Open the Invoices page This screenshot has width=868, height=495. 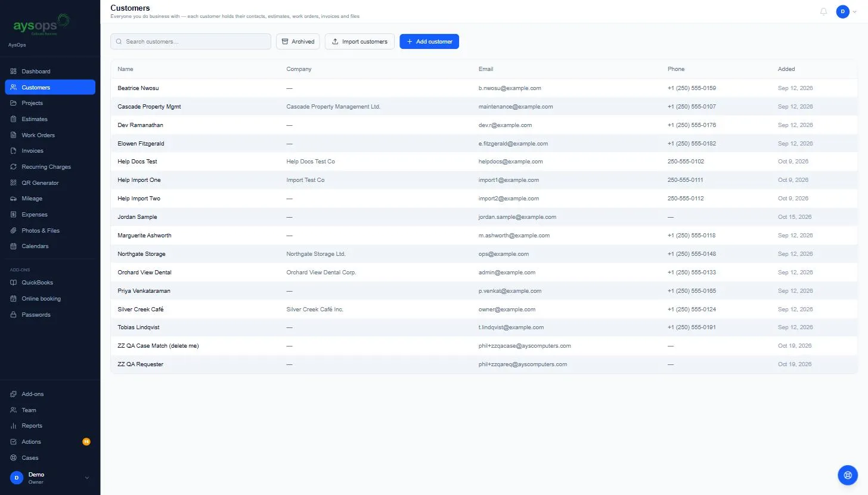(x=50, y=151)
